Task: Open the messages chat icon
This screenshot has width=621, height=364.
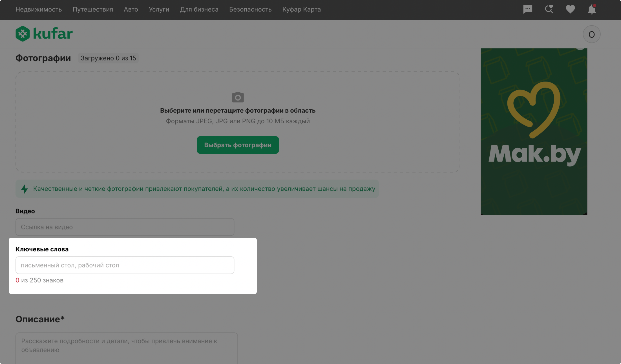Action: click(x=527, y=9)
